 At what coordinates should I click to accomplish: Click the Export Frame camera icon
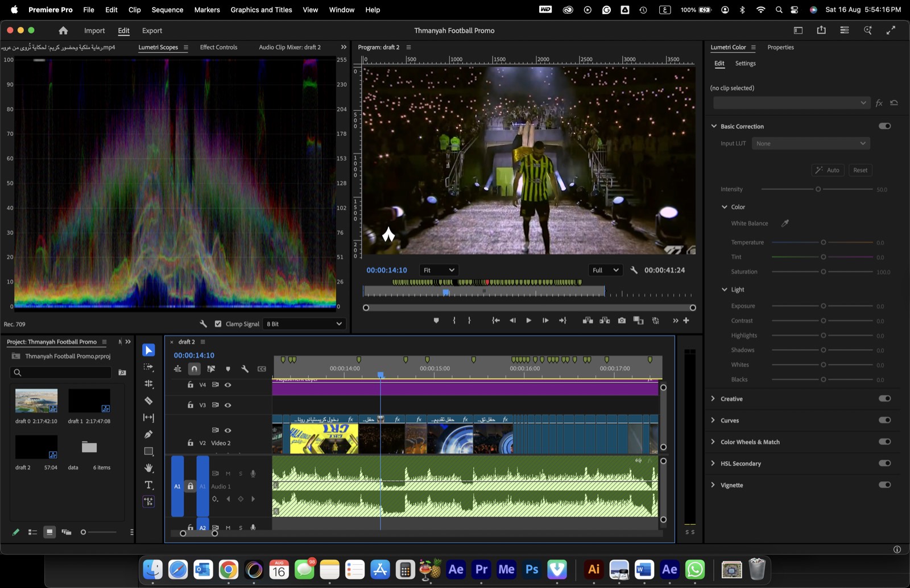coord(622,321)
